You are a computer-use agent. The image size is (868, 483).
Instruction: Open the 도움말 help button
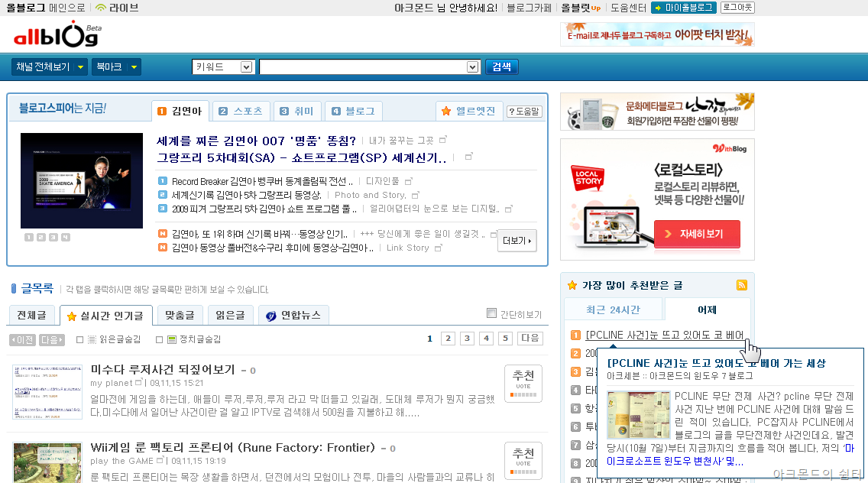coord(524,112)
